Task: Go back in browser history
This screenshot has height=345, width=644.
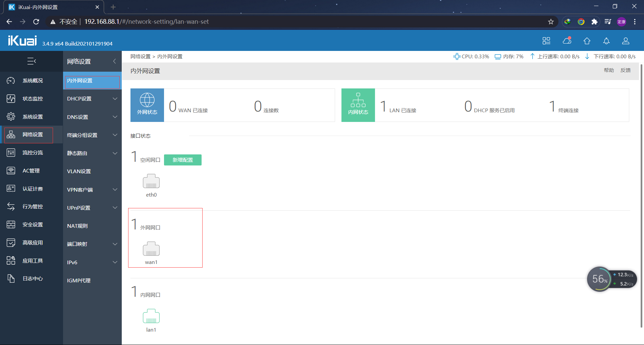Action: point(9,22)
